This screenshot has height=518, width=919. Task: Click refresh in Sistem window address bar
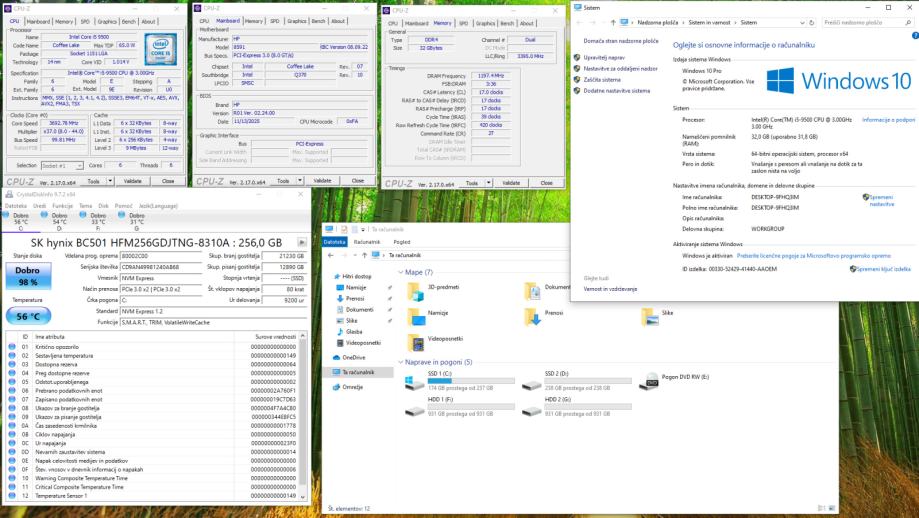coord(812,23)
